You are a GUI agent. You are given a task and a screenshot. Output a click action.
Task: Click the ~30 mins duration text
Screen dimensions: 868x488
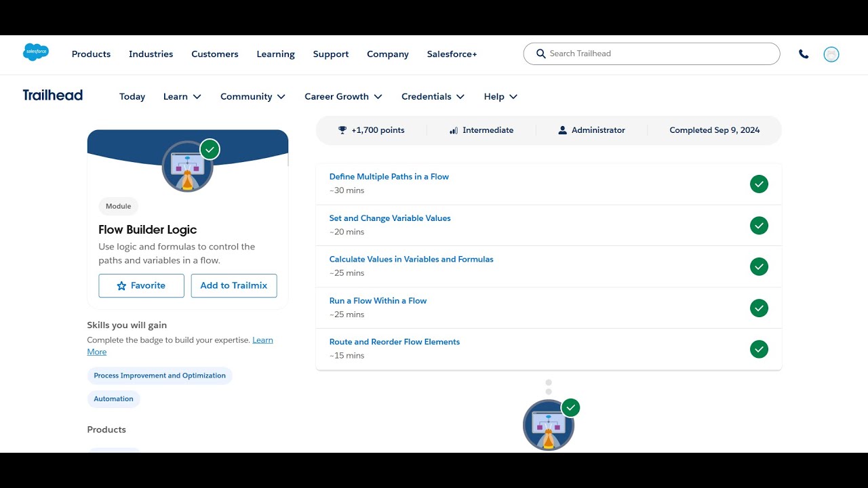[x=347, y=190]
